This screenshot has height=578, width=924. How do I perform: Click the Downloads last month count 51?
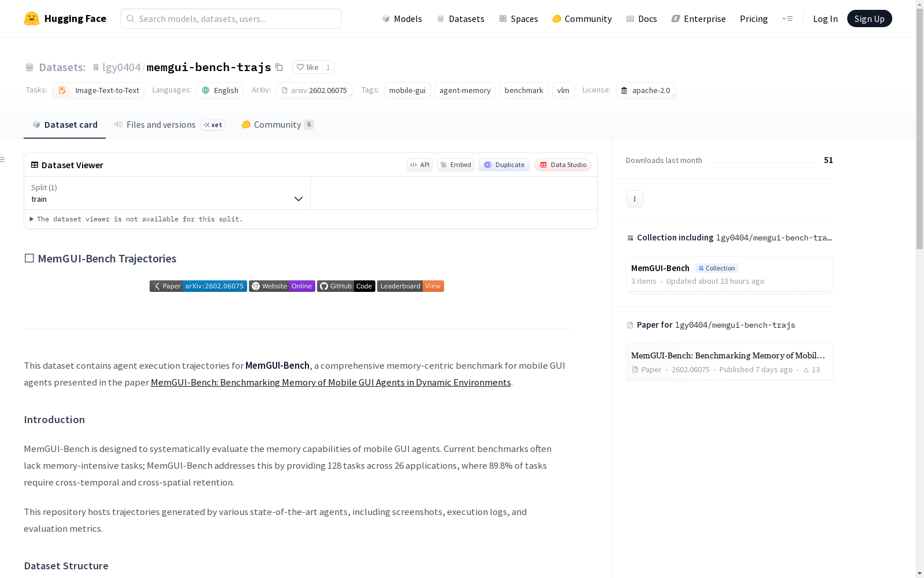tap(828, 160)
